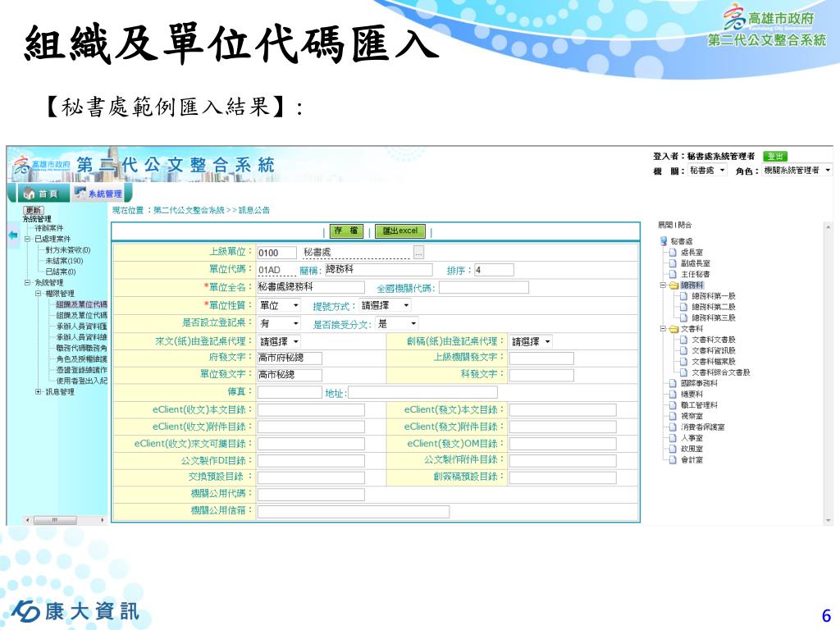Screen dimensions: 840x630
Task: Click the 更新 refresh button
Action: point(33,211)
